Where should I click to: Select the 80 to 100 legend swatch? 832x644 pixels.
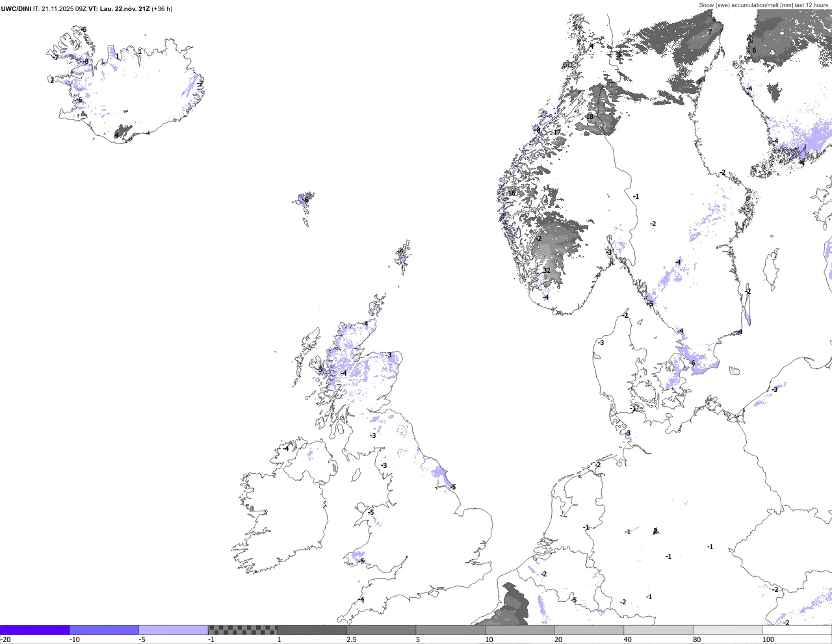728,630
